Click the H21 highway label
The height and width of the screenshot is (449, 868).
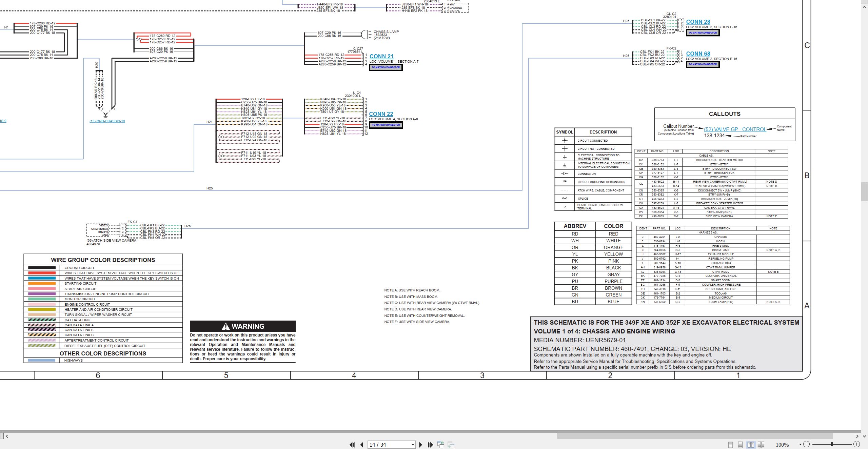[210, 122]
